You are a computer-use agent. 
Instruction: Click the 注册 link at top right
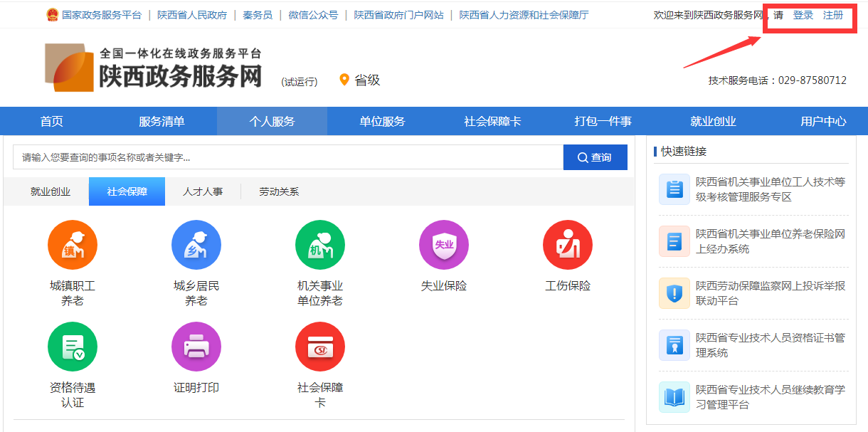(x=837, y=14)
